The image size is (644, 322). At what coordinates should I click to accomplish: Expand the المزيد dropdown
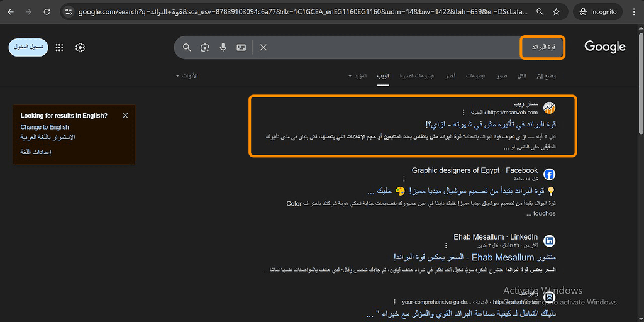click(357, 76)
